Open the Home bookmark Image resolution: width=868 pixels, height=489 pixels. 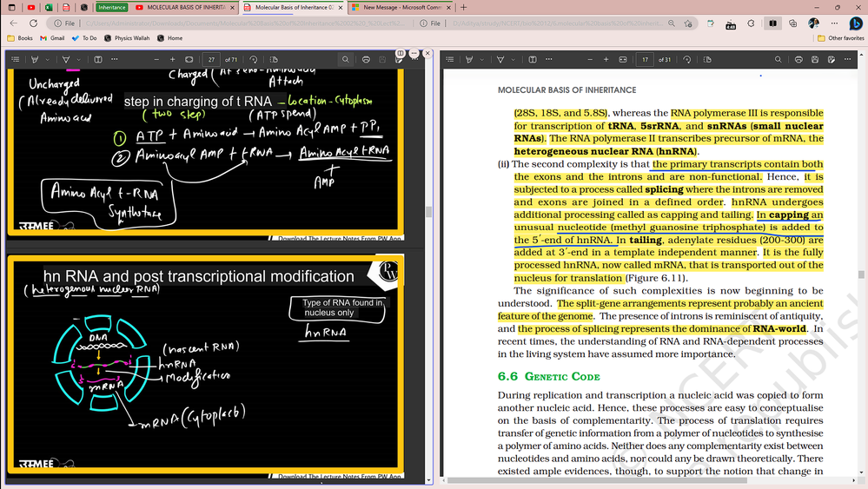(170, 38)
